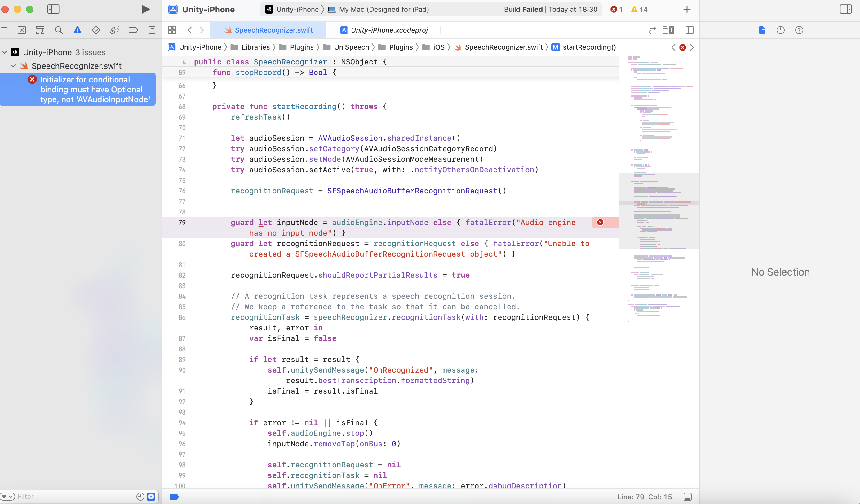Click Libraries folder in the jump bar

click(x=250, y=47)
